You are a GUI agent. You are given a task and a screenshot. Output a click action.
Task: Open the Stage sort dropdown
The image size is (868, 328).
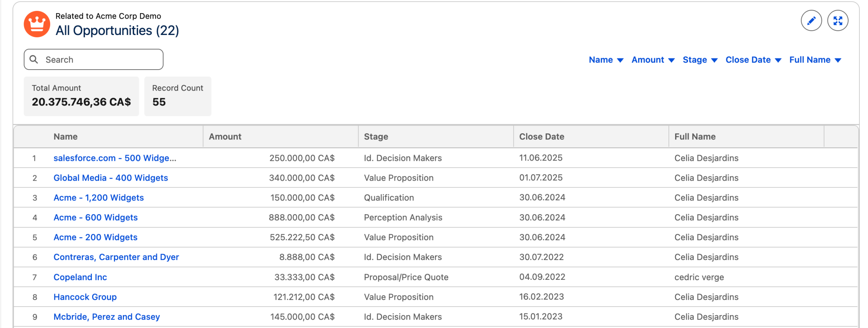click(700, 60)
